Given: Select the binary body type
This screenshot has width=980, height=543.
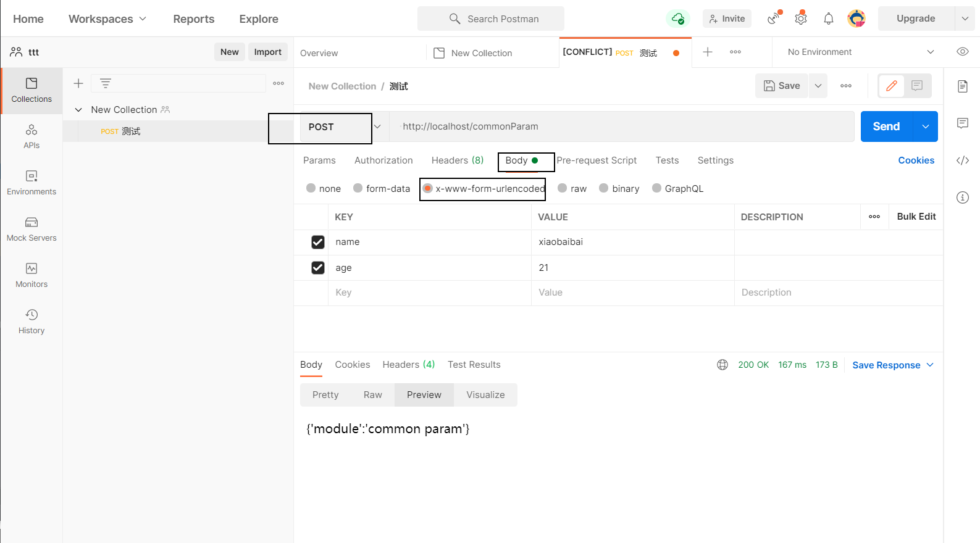Looking at the screenshot, I should click(619, 188).
